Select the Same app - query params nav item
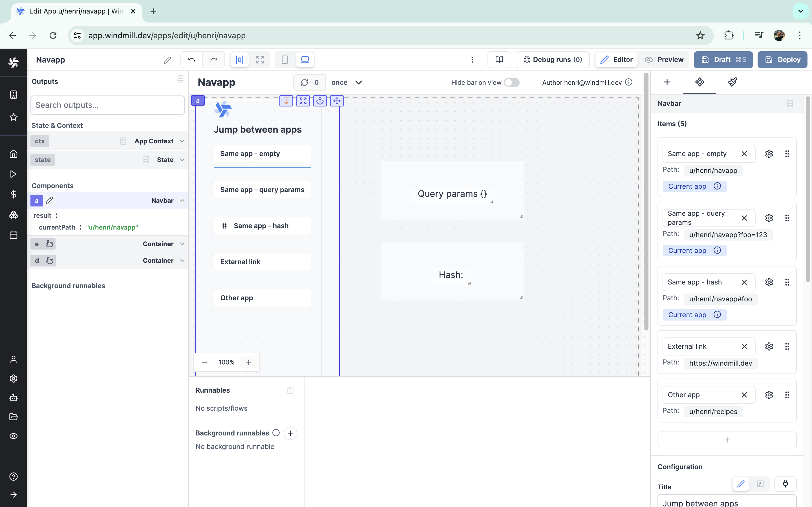Screen dimensions: 812x507 pos(262,190)
